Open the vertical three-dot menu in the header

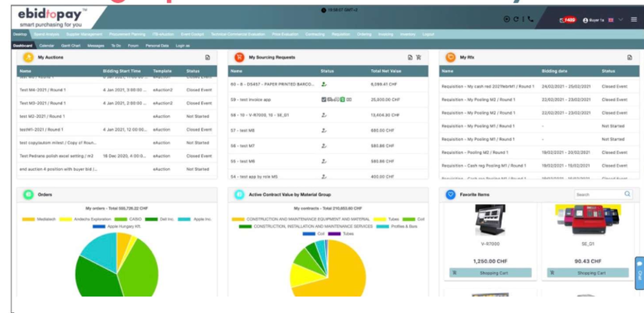click(x=523, y=19)
